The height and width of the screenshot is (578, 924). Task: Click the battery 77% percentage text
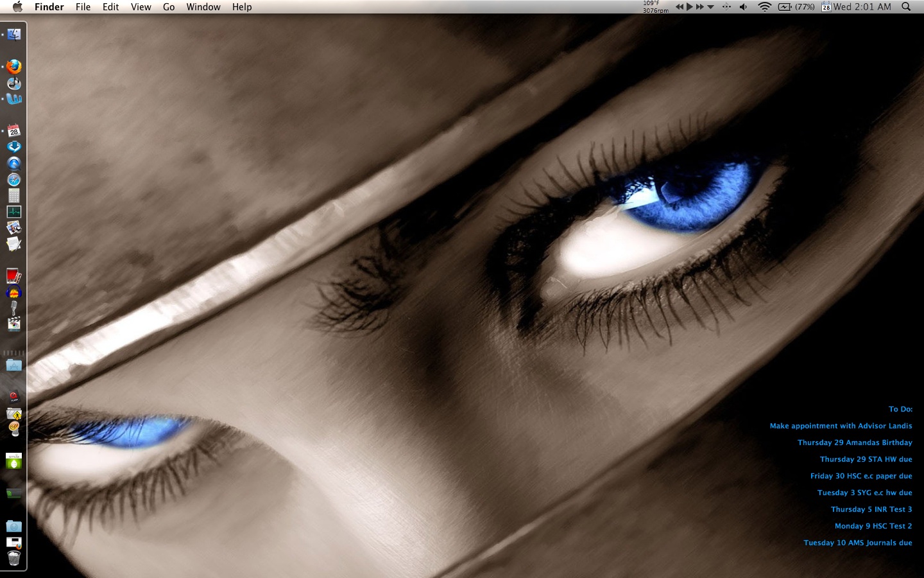[x=805, y=6]
